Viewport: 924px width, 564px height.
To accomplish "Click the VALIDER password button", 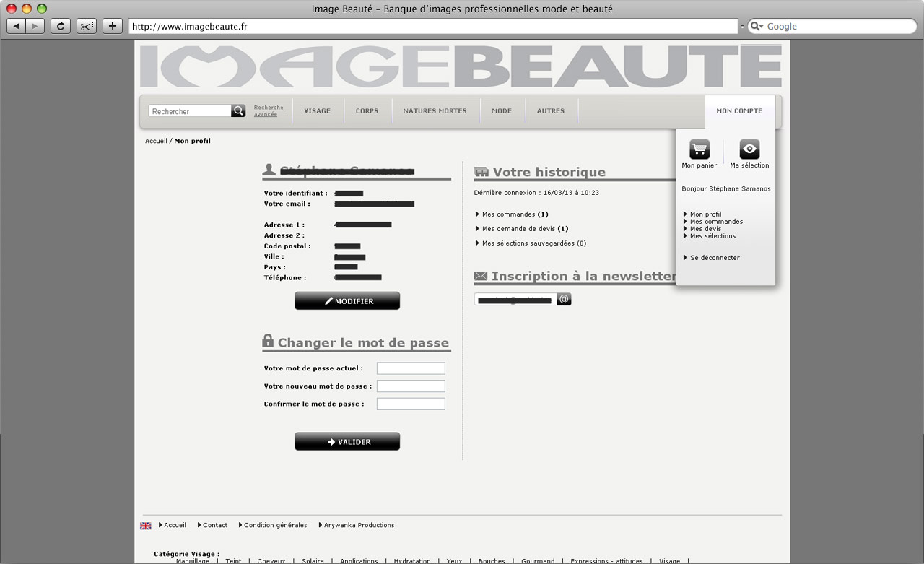I will (x=347, y=441).
